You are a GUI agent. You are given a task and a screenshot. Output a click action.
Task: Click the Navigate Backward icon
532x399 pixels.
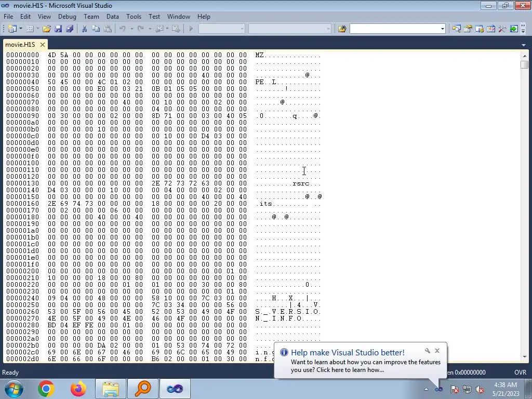[159, 29]
